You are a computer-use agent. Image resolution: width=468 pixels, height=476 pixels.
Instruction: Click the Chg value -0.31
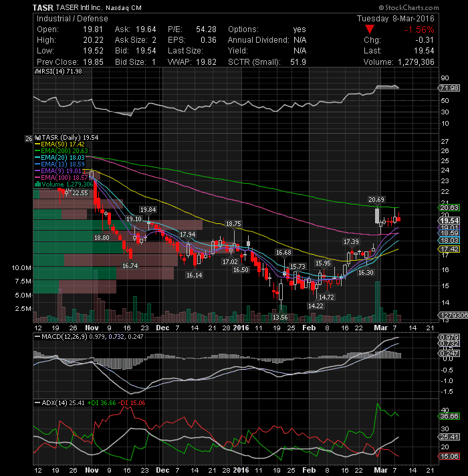point(425,40)
